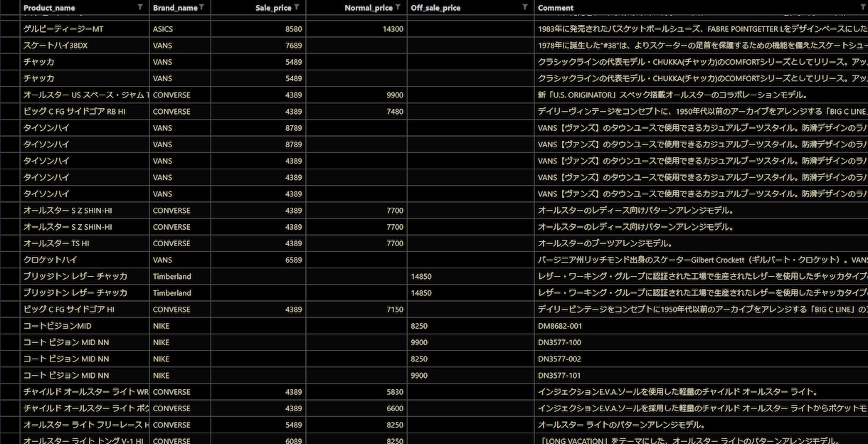This screenshot has width=868, height=444.
Task: Click the sale price 7689 cell
Action: pyautogui.click(x=258, y=46)
